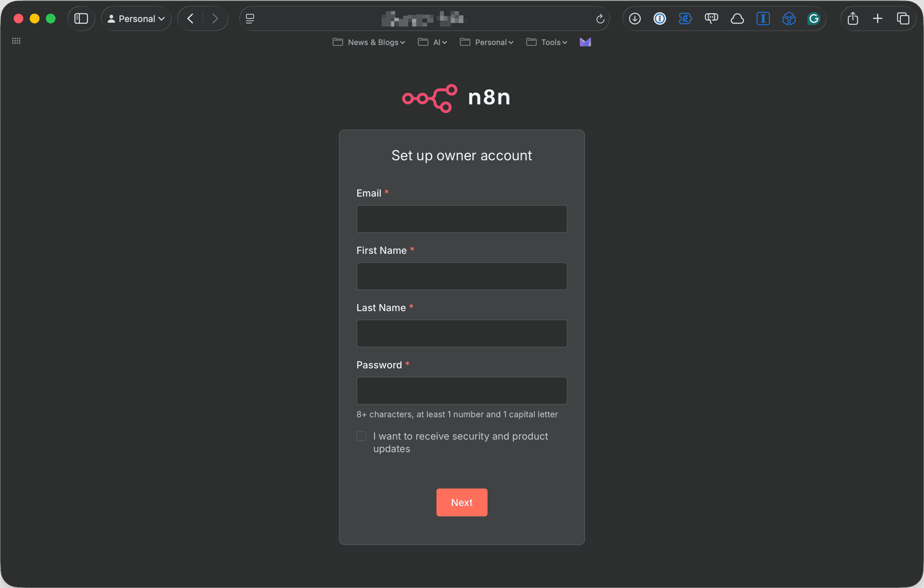Expand the Tools bookmarks folder
This screenshot has height=588, width=924.
(547, 42)
